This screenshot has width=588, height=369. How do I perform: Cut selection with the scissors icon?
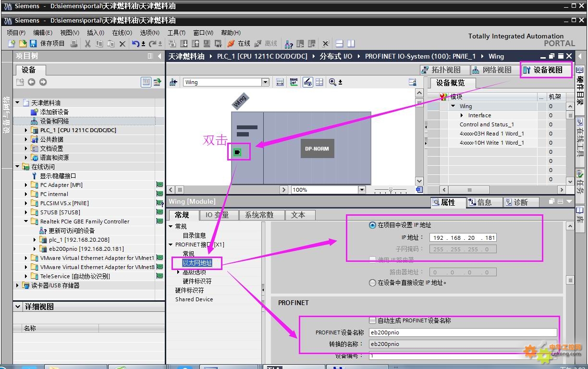point(87,44)
